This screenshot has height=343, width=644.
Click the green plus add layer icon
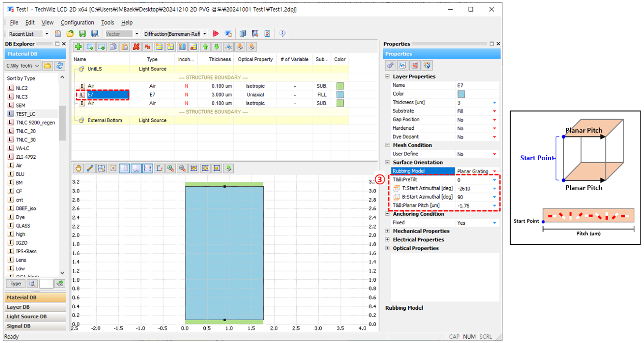click(78, 47)
